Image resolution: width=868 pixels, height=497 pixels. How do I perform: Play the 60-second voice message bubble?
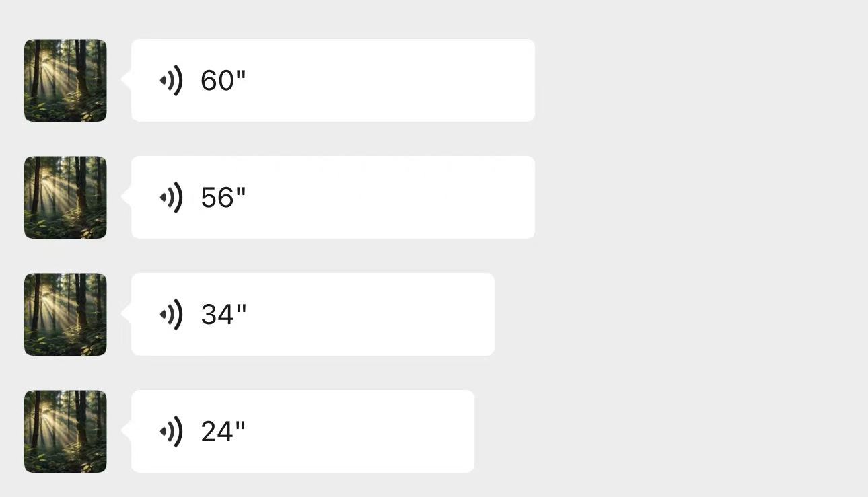[370, 81]
